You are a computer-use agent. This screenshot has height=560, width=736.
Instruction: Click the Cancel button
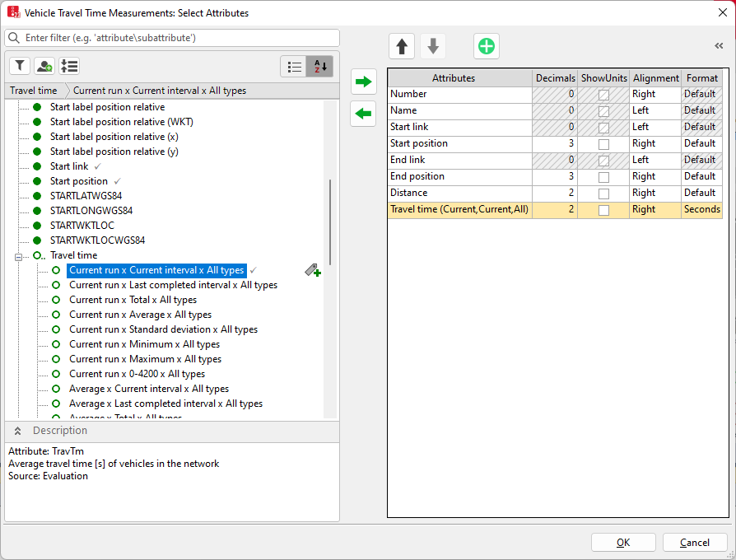coord(695,543)
